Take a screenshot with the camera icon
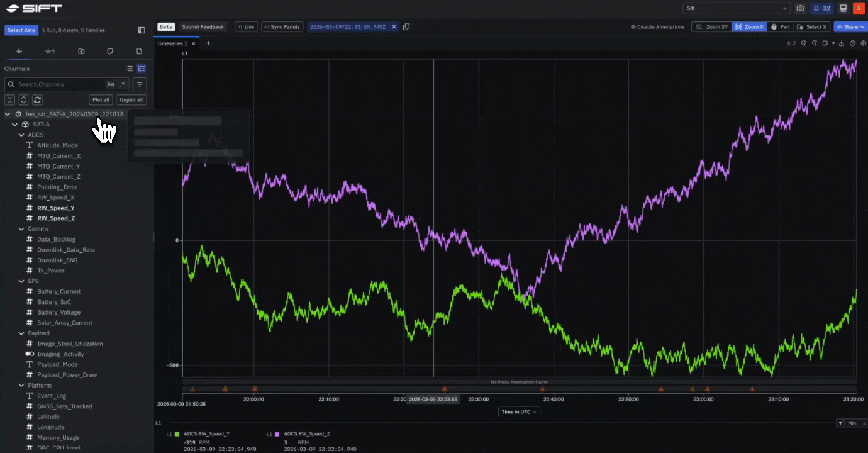 coord(800,8)
